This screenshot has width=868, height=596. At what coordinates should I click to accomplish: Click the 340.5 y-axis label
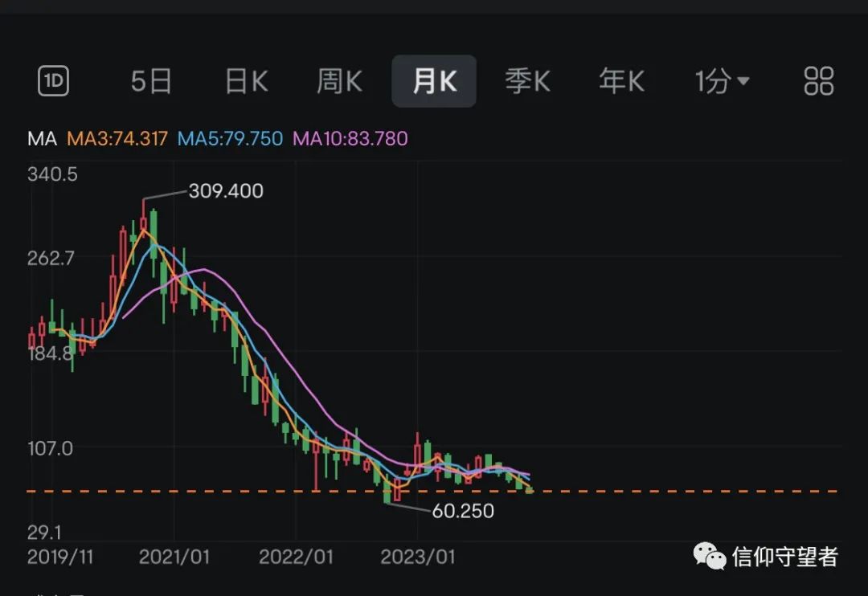tap(52, 174)
